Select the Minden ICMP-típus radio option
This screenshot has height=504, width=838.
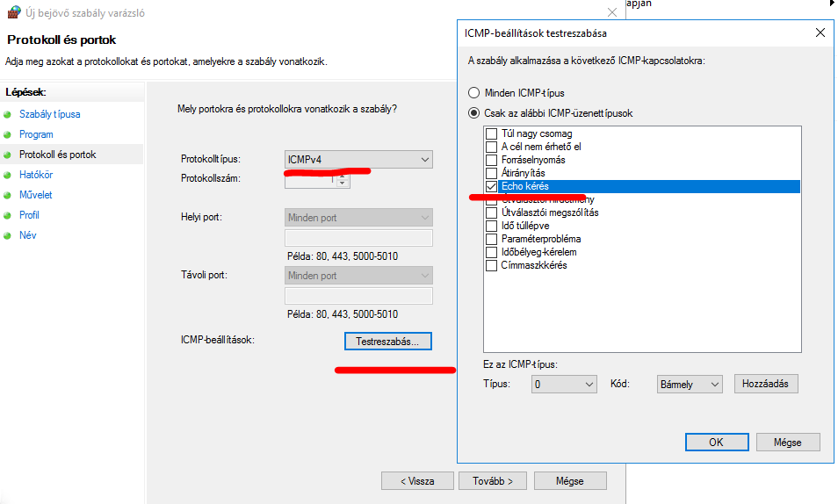coord(474,93)
